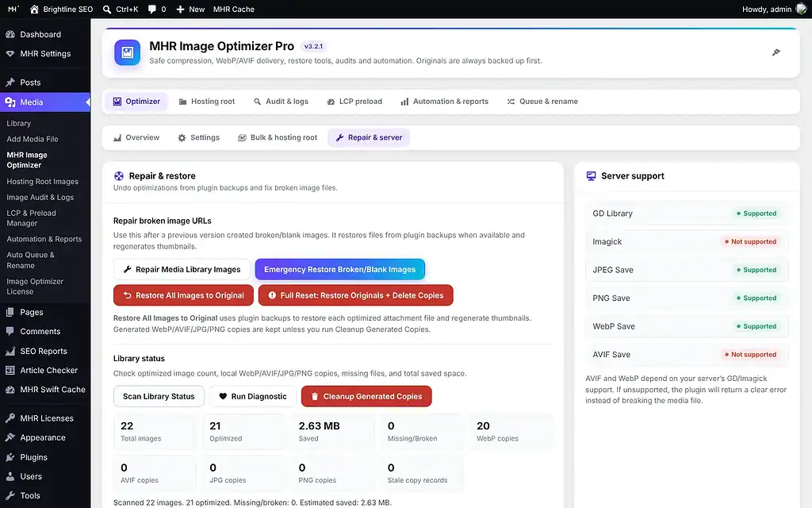
Task: Switch to the Overview sub-tab
Action: (x=136, y=137)
